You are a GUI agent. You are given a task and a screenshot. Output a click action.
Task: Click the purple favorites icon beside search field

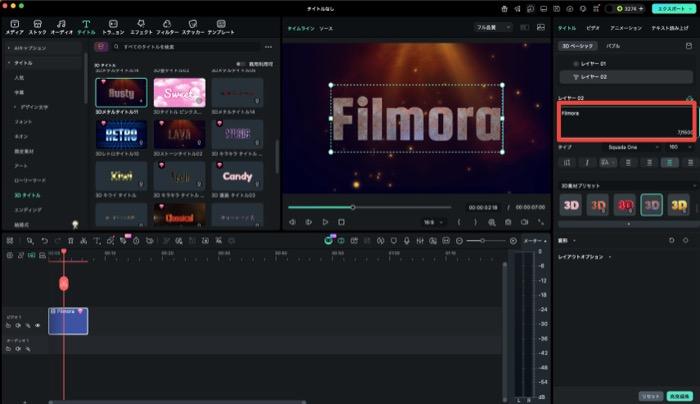tap(101, 46)
